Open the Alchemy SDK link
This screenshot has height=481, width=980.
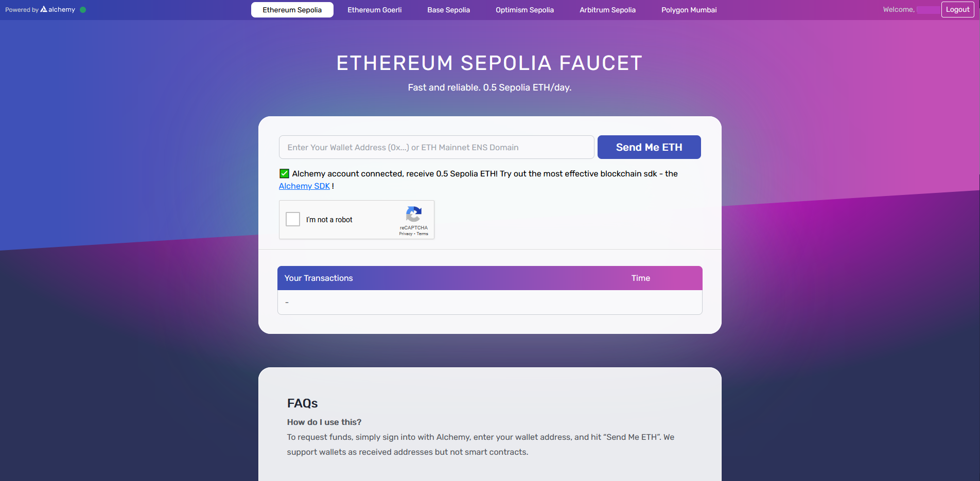coord(304,186)
